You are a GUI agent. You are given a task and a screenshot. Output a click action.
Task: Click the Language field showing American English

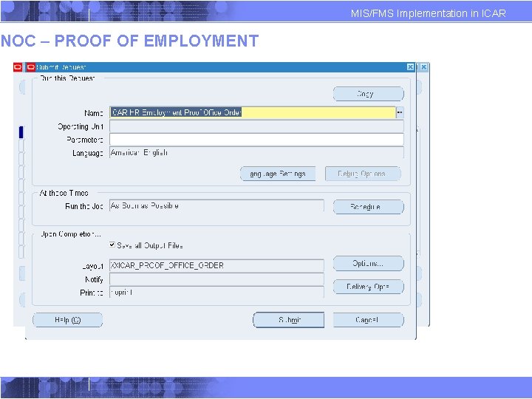256,153
